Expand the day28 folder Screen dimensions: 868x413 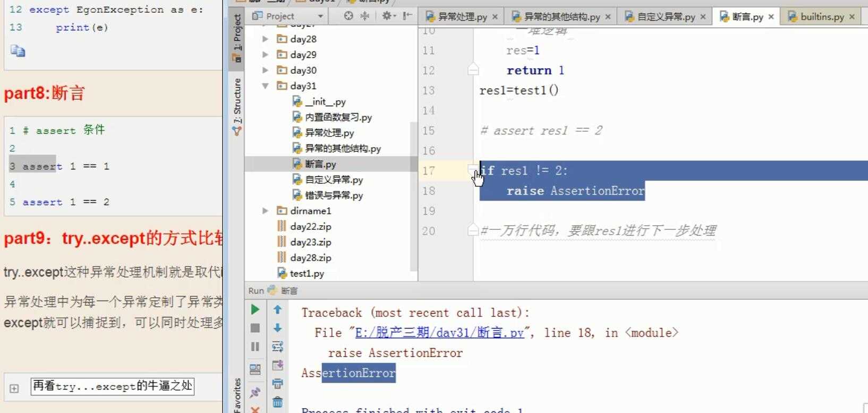(x=265, y=39)
